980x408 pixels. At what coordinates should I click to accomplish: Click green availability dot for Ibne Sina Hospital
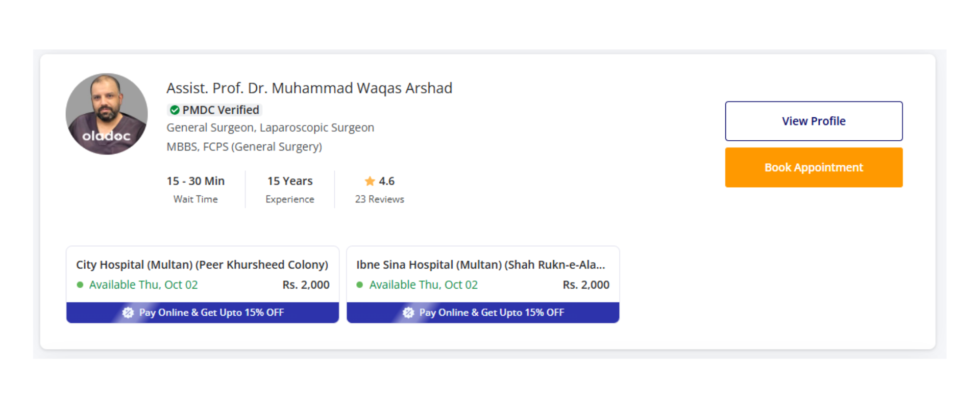click(x=360, y=285)
